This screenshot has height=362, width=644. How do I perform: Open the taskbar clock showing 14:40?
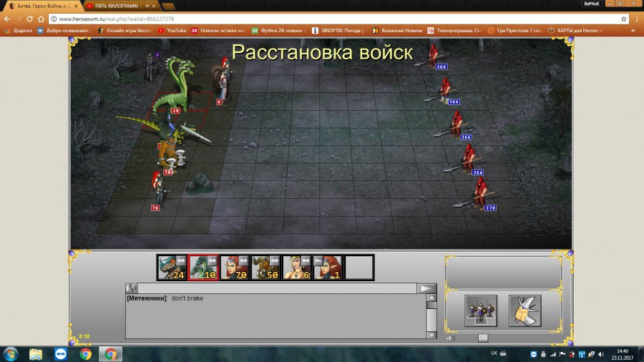pyautogui.click(x=623, y=354)
